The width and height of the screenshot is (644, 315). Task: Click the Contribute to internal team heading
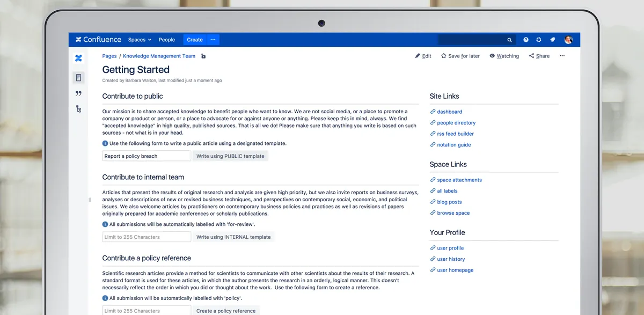[143, 177]
